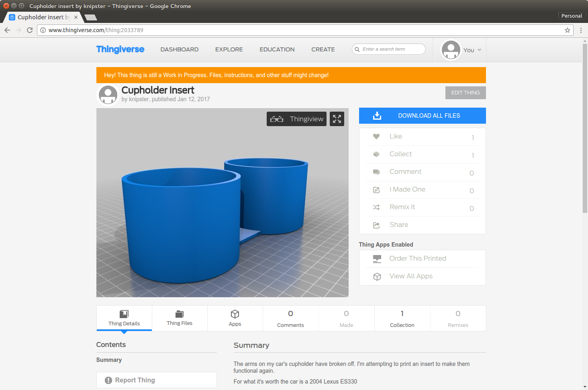
Task: Select the Remixes tab
Action: [458, 319]
